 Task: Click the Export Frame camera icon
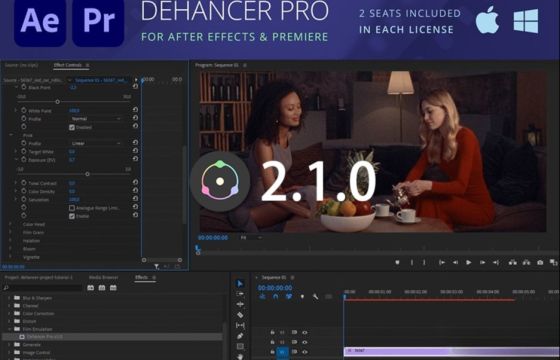pos(540,262)
